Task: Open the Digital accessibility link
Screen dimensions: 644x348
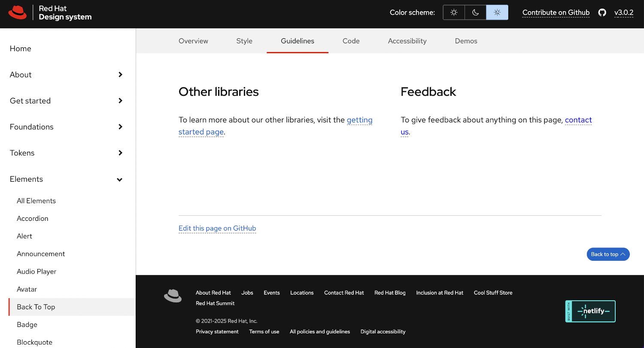Action: coord(383,332)
